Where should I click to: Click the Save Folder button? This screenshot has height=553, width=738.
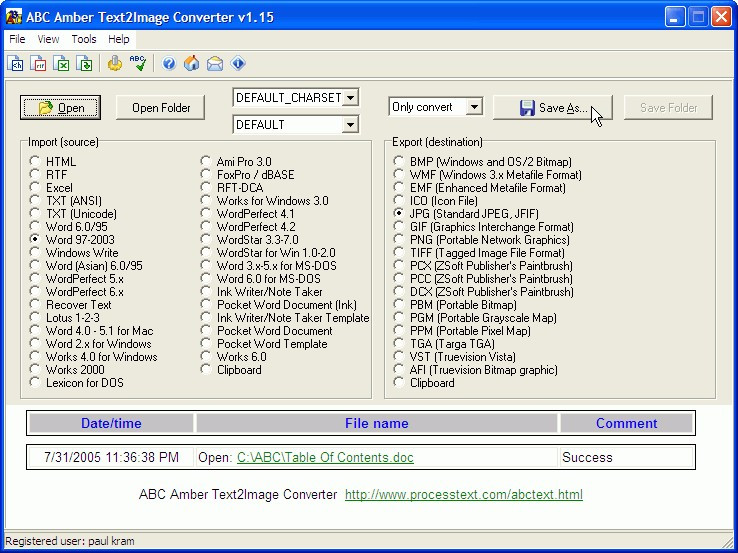click(668, 108)
